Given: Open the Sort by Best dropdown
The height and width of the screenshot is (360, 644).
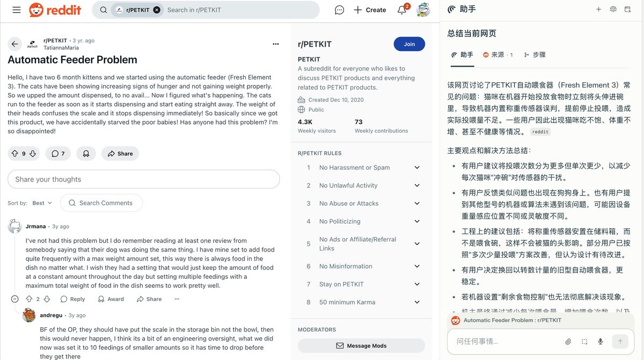Looking at the screenshot, I should point(42,203).
